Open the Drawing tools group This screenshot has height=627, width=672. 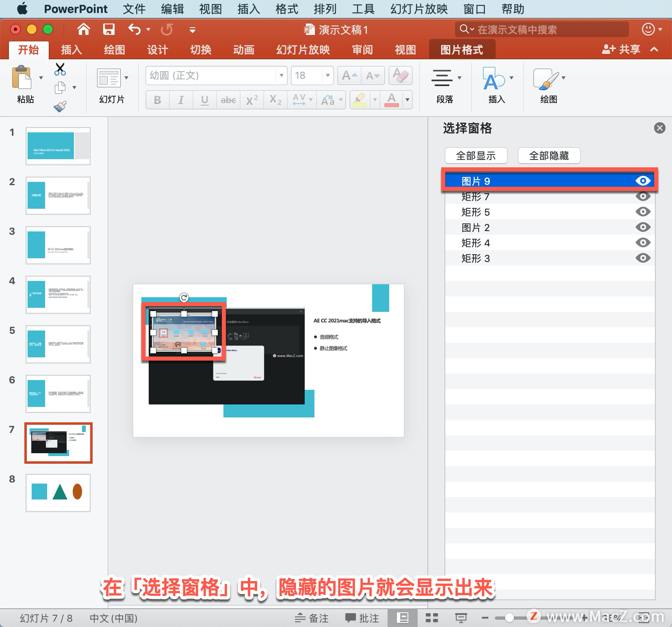(546, 79)
